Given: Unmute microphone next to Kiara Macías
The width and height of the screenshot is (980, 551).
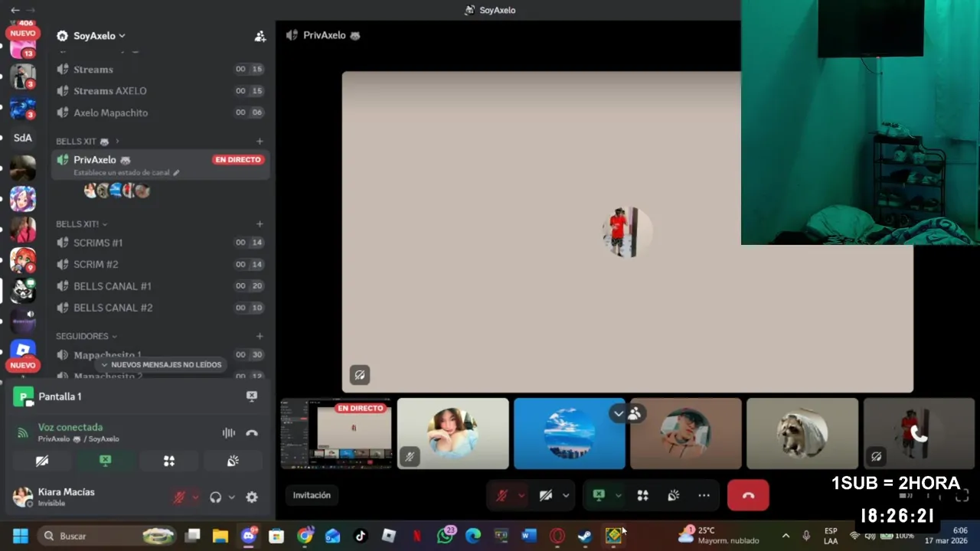Looking at the screenshot, I should [179, 497].
